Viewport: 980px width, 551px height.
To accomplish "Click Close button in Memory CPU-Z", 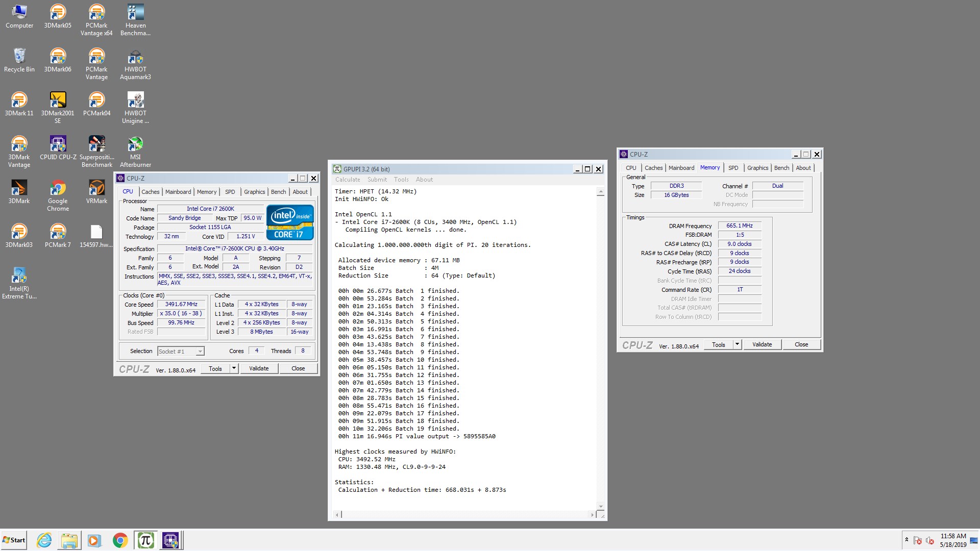I will coord(801,344).
